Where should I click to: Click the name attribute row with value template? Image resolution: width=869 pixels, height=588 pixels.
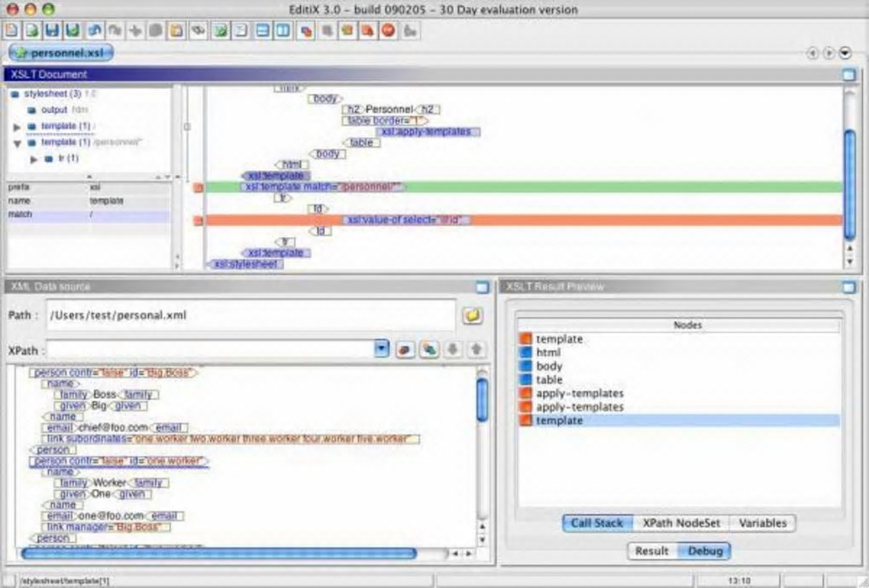click(89, 201)
